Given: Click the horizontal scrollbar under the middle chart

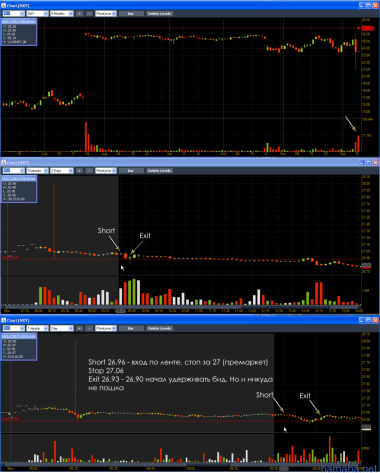Looking at the screenshot, I should pyautogui.click(x=181, y=307).
